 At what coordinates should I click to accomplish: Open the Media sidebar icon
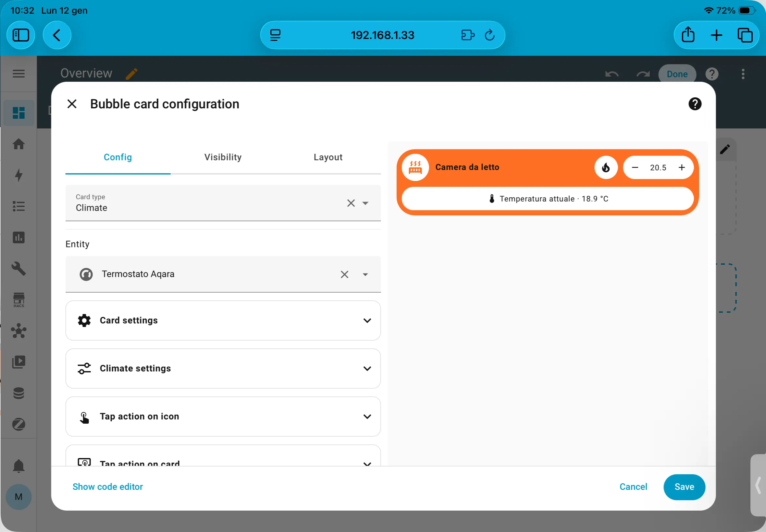(19, 362)
